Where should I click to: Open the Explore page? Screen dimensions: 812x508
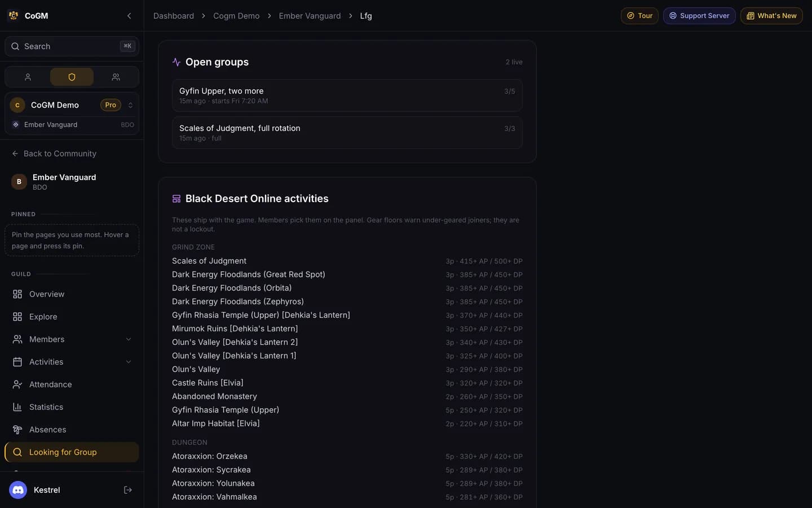tap(72, 317)
